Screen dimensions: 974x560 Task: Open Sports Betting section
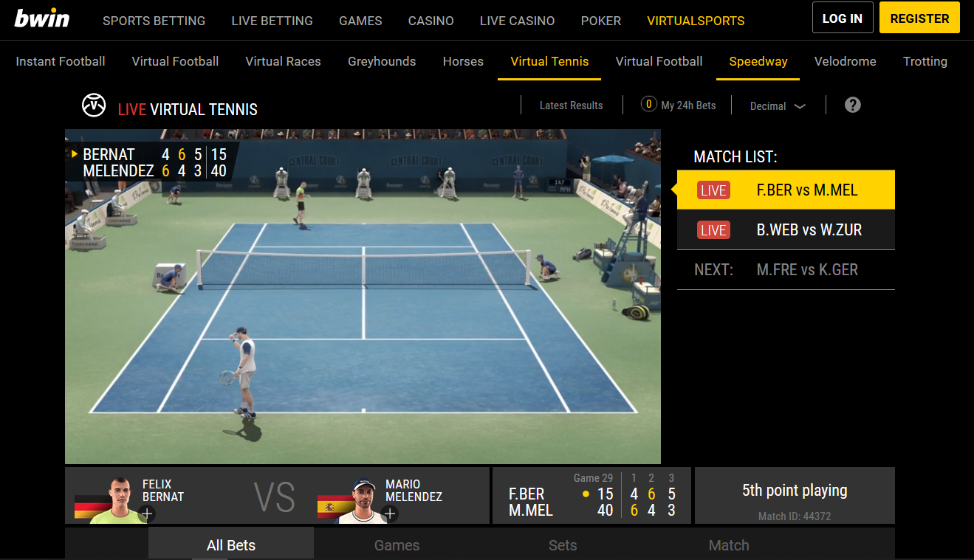tap(154, 21)
